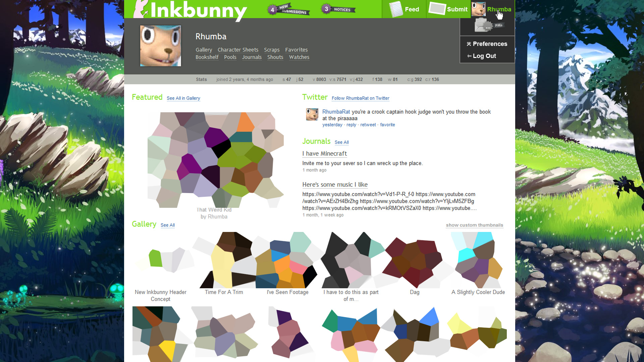644x362 pixels.
Task: Click See All next to Journals
Action: (x=341, y=142)
